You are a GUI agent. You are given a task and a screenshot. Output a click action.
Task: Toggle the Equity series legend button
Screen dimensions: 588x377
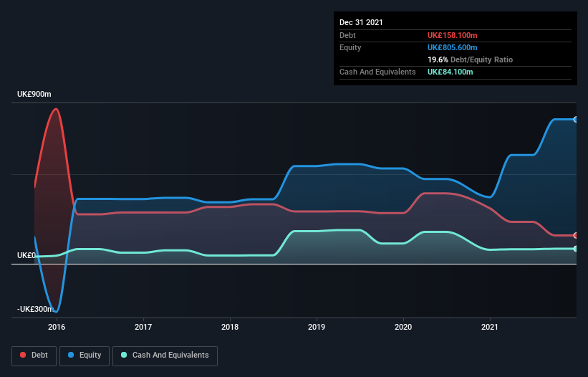pyautogui.click(x=85, y=355)
